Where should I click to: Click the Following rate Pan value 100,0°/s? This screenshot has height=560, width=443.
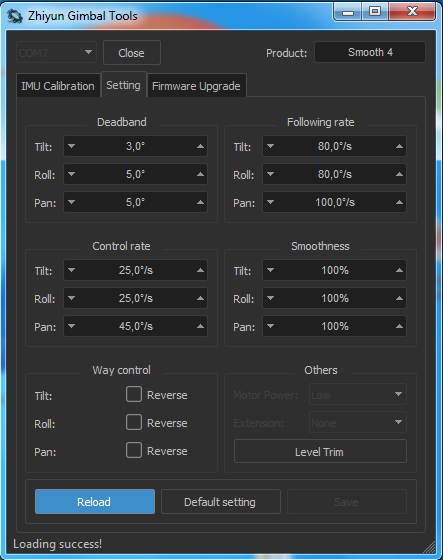click(335, 202)
